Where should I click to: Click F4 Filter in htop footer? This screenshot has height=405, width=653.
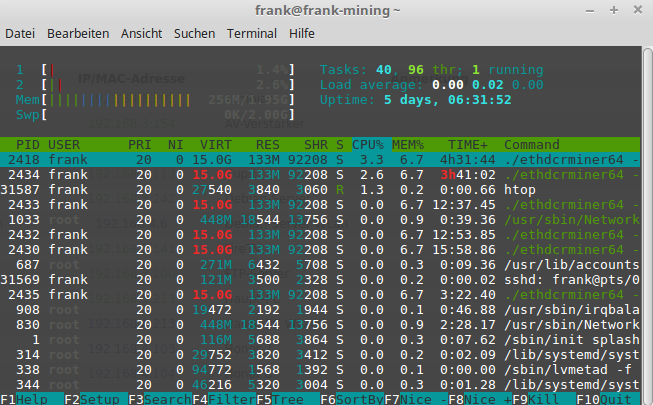pos(224,399)
